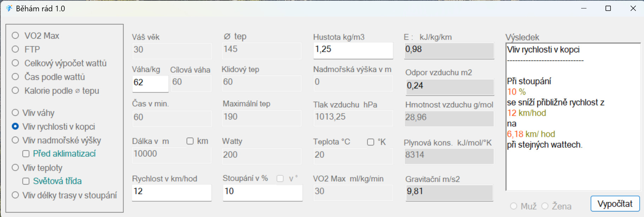
Task: Click the Váha/kg input field
Action: pyautogui.click(x=150, y=83)
